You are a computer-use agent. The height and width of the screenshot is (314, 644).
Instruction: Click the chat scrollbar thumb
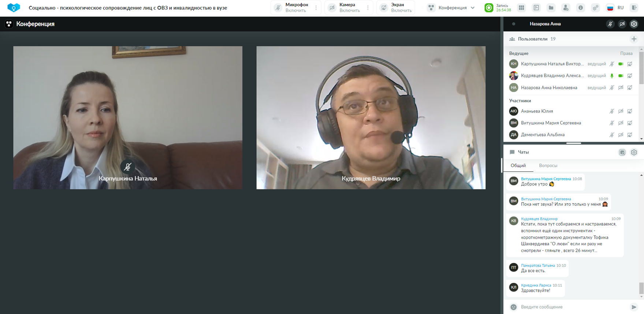tap(641, 288)
